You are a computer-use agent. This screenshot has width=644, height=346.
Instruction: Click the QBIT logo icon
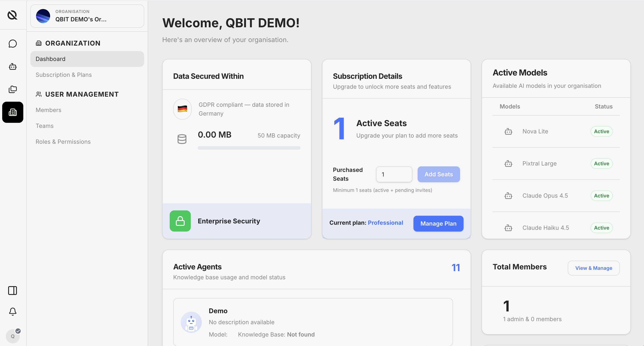12,15
